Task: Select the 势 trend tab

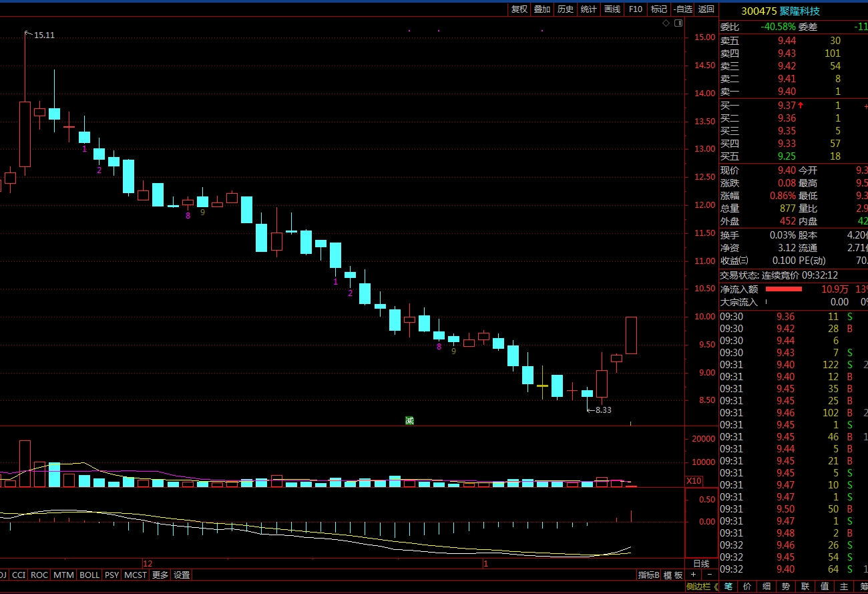Action: pyautogui.click(x=786, y=587)
